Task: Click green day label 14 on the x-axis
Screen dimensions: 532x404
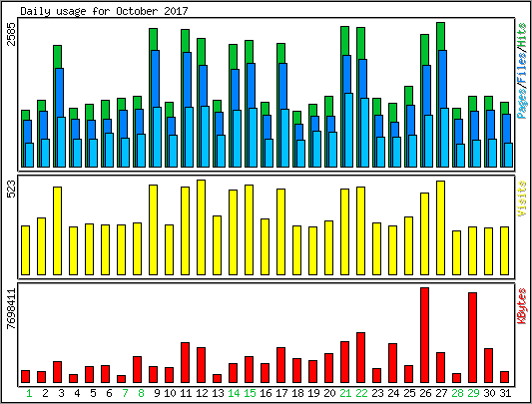Action: tap(234, 393)
